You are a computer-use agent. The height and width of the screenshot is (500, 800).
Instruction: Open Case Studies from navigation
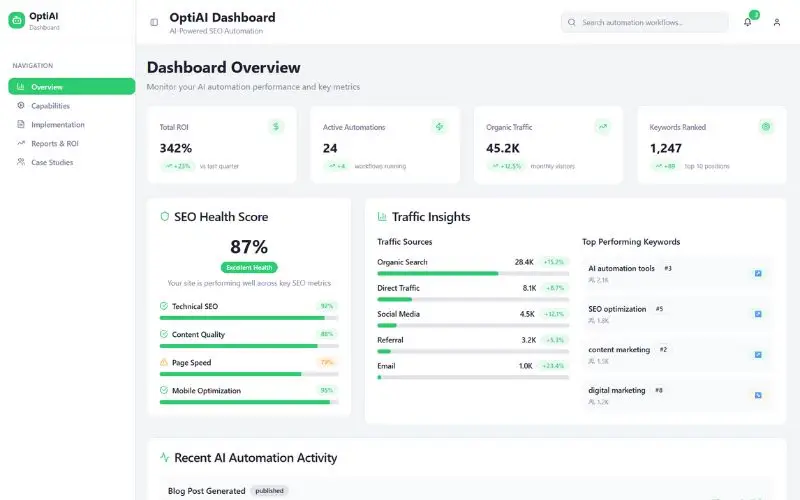[x=71, y=162]
